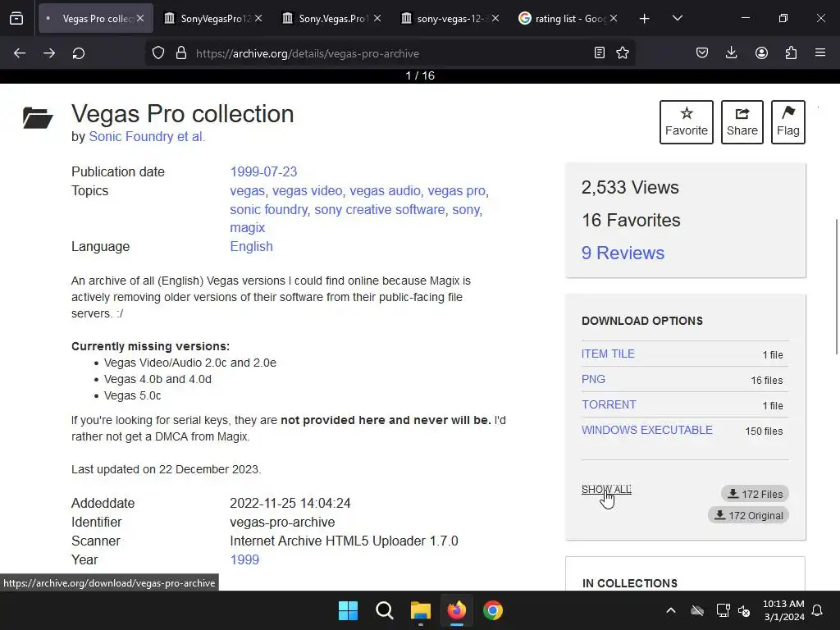Open muted volume tray icon
840x630 pixels.
pos(744,610)
